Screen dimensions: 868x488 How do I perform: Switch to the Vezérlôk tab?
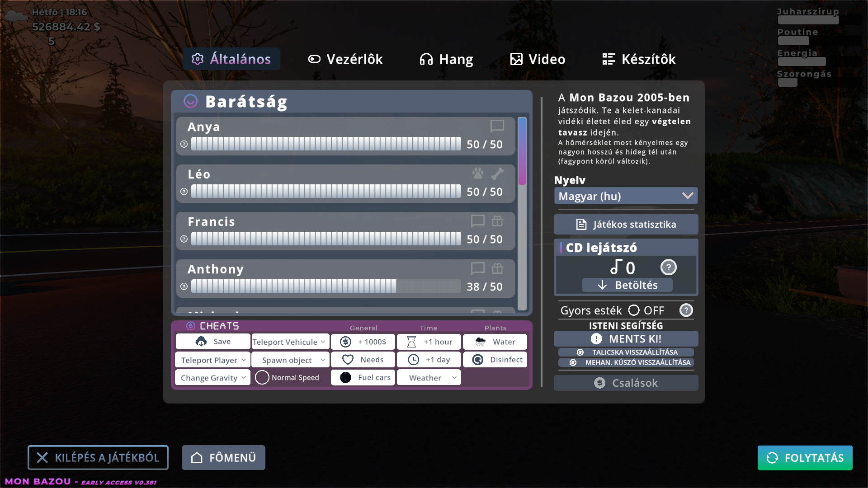coord(346,59)
